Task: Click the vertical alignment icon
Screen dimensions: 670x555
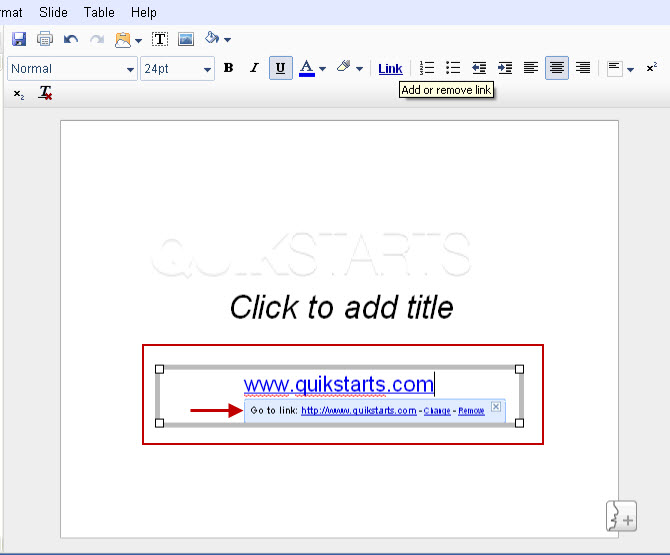Action: point(614,68)
